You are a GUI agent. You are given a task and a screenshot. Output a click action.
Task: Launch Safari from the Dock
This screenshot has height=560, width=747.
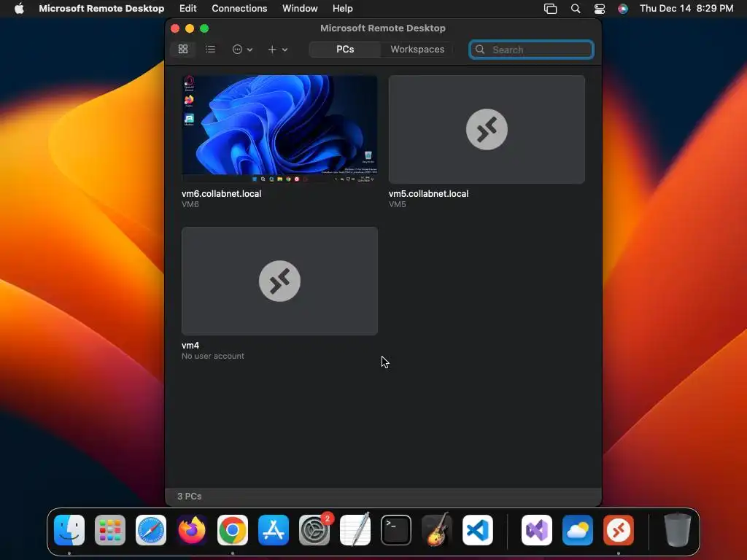coord(151,530)
